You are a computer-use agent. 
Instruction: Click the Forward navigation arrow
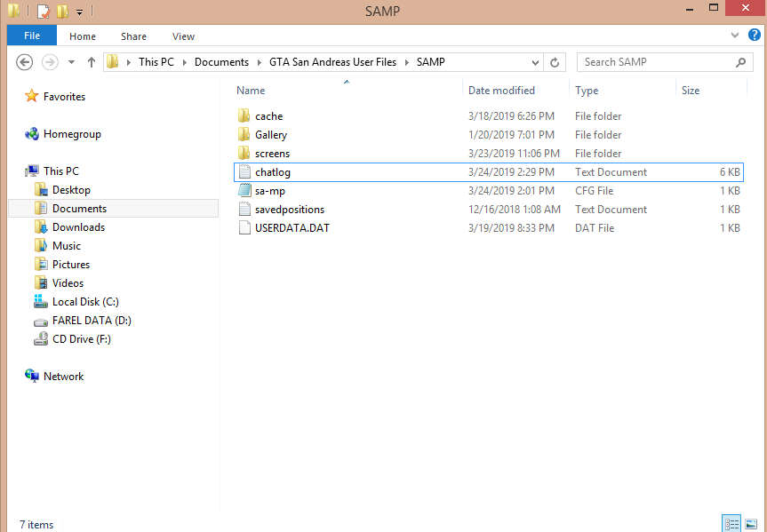pos(50,62)
